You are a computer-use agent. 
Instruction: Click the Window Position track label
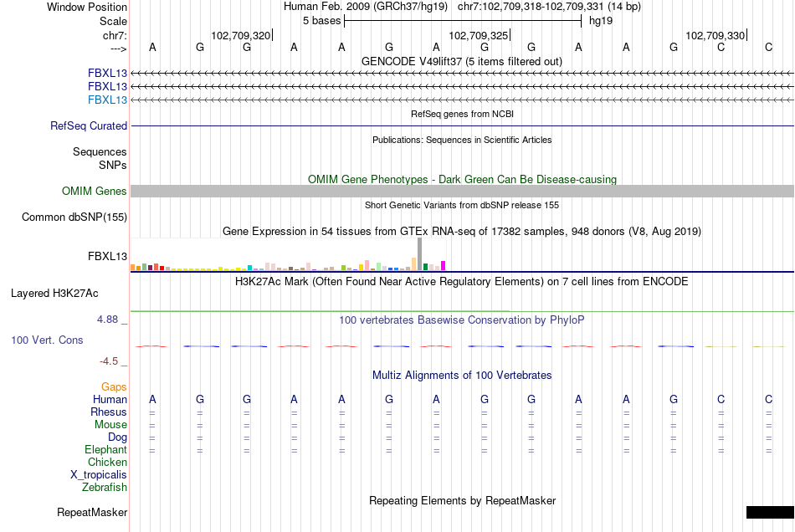(x=87, y=7)
